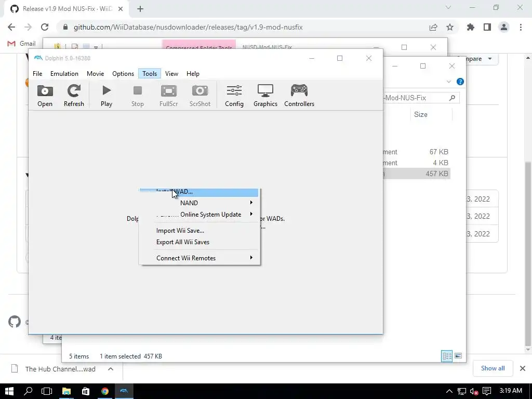Switch to Chrome via taskbar icon
This screenshot has width=532, height=399.
pos(105,391)
